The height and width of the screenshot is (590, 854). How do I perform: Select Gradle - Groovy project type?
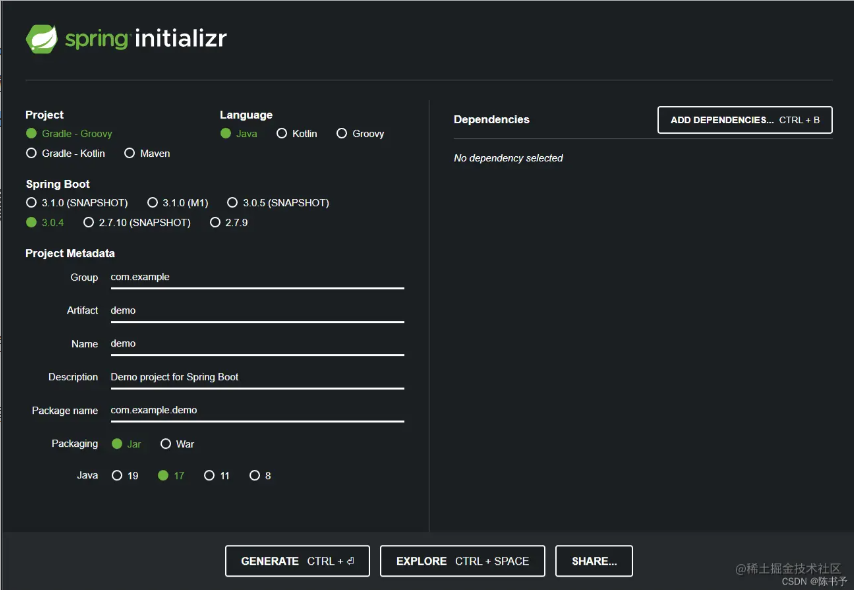69,133
